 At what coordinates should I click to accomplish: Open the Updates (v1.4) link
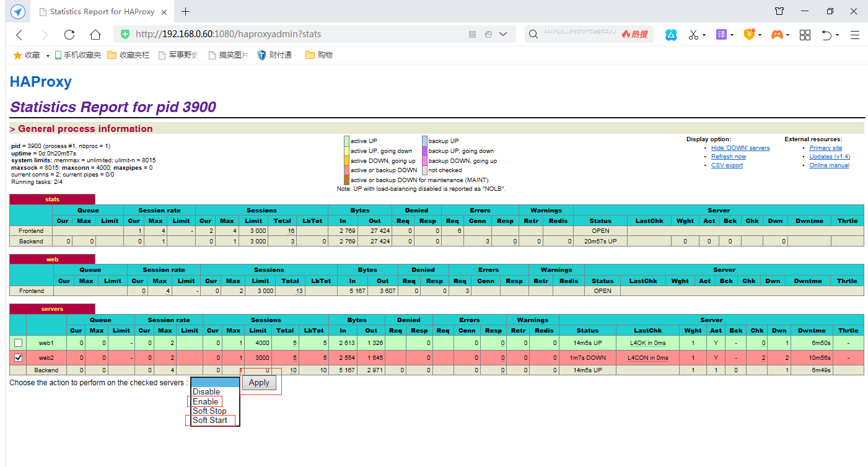click(830, 157)
